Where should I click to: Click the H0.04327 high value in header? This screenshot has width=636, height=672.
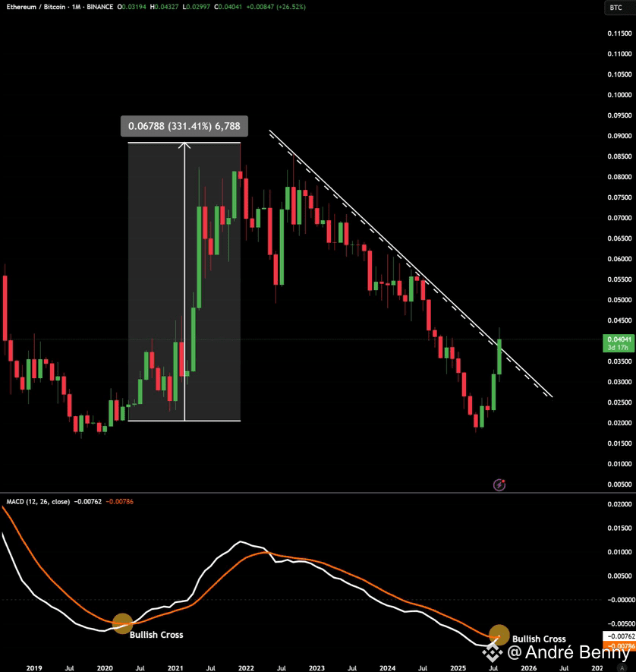[x=164, y=7]
